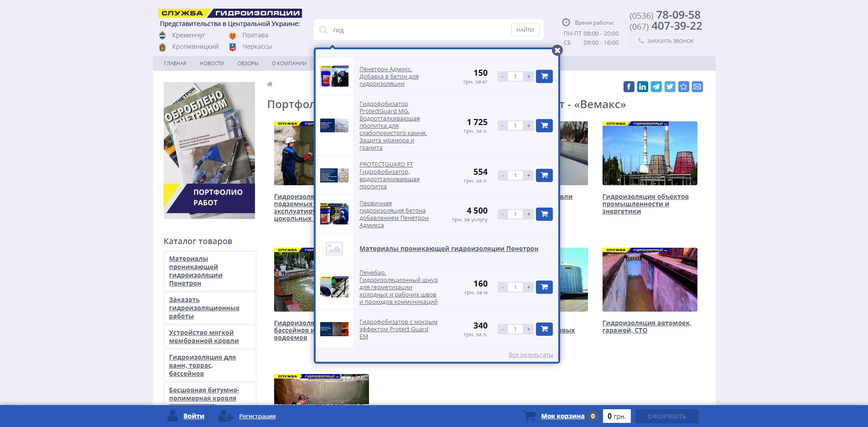
Task: Decrease quantity of ProtectGuard MG
Action: (x=503, y=125)
